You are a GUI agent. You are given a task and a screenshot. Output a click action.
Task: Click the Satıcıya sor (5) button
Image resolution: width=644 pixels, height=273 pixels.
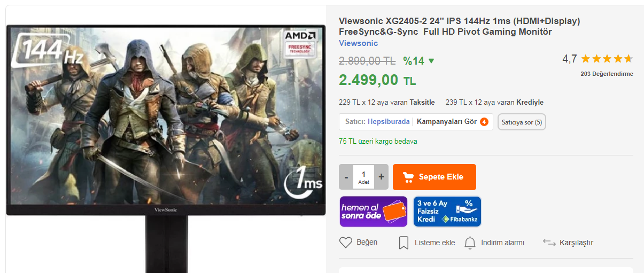[x=522, y=122]
